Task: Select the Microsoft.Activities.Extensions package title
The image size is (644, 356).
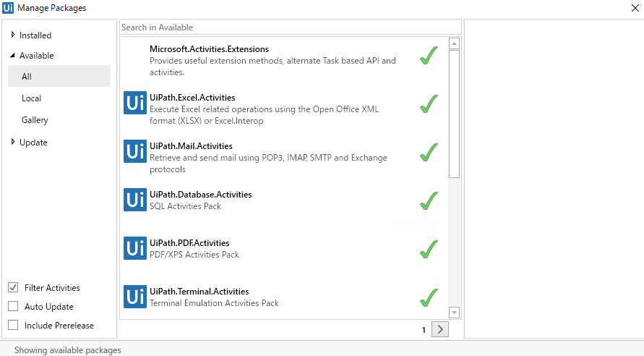Action: click(x=209, y=49)
